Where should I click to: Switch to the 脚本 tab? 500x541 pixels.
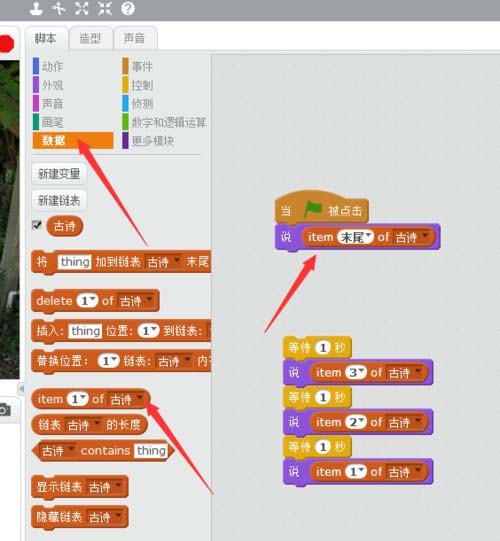pos(46,38)
